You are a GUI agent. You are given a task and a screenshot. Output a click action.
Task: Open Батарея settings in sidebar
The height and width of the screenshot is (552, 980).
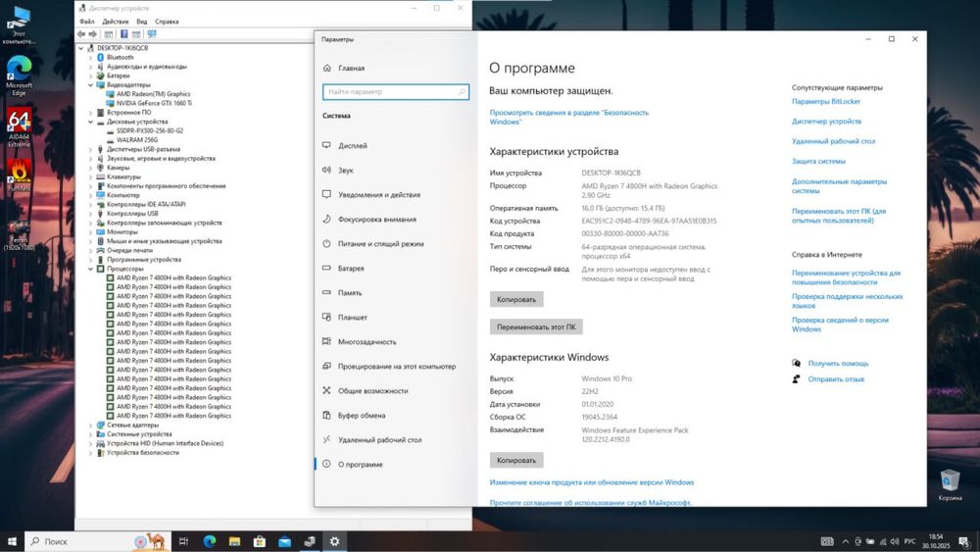[351, 269]
